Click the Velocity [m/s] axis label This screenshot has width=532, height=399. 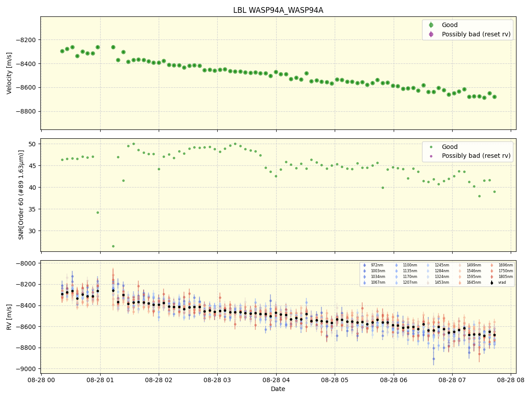click(x=9, y=73)
